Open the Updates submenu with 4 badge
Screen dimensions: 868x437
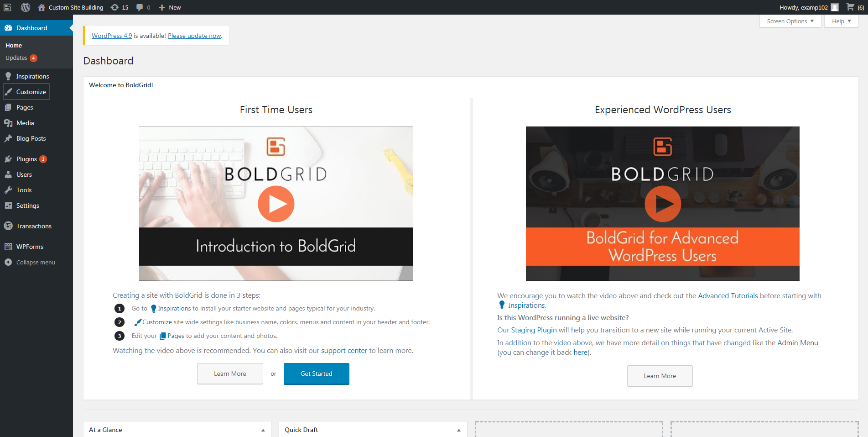(21, 58)
